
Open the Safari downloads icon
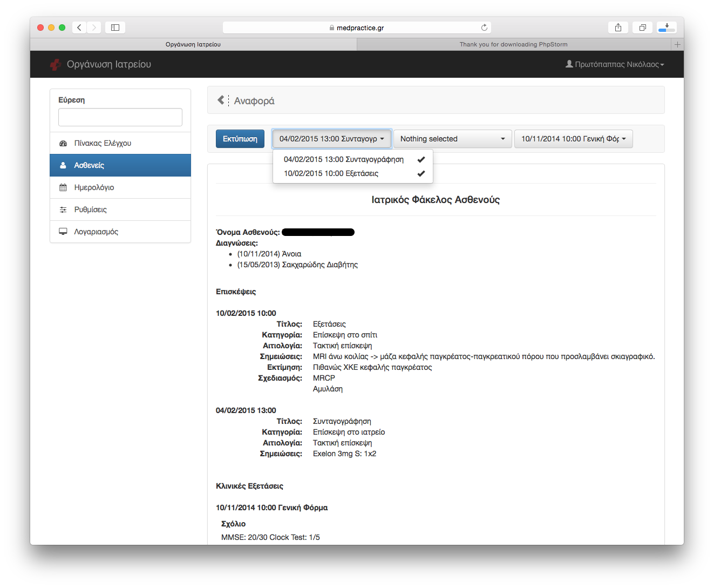[x=667, y=28]
